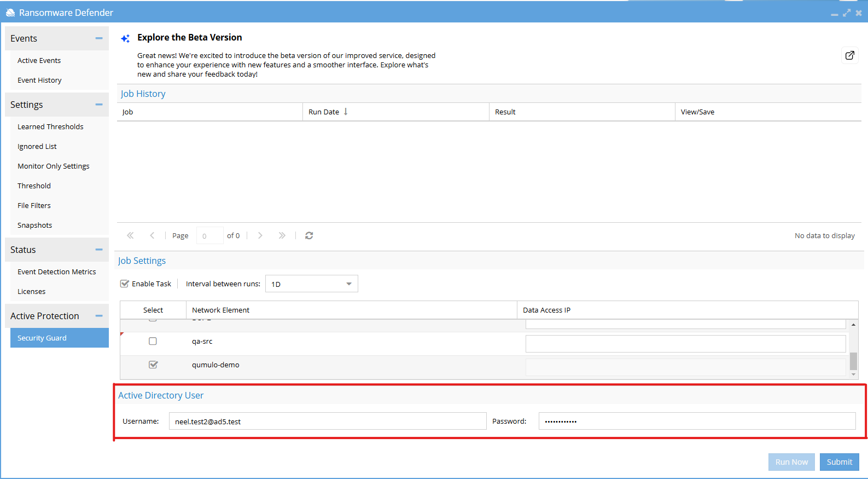This screenshot has height=479, width=868.
Task: Click the qa-src row text
Action: tap(202, 341)
